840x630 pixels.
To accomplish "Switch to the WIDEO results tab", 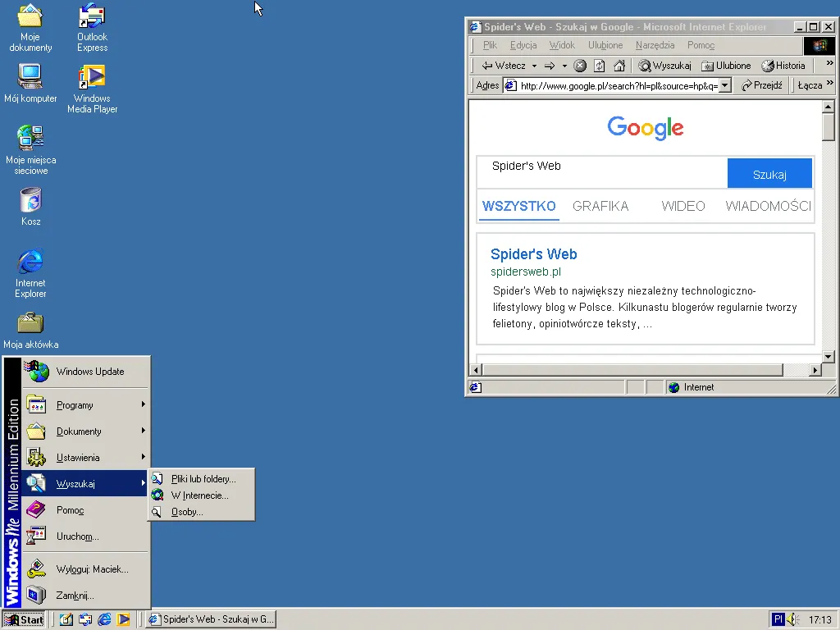I will (683, 206).
